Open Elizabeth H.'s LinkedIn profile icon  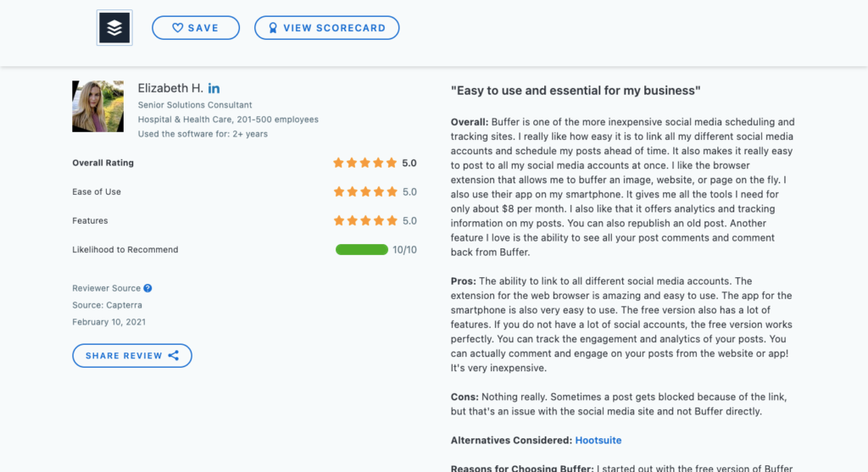coord(214,88)
